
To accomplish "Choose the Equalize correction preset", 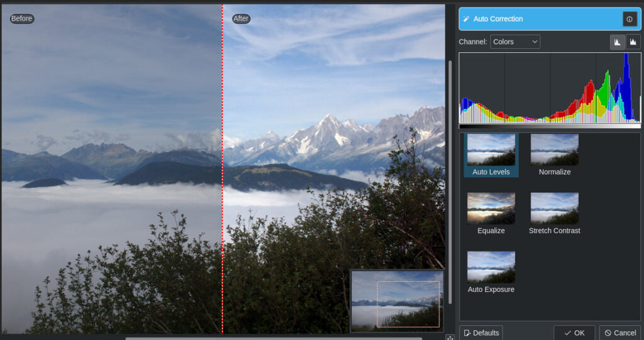I will click(491, 214).
